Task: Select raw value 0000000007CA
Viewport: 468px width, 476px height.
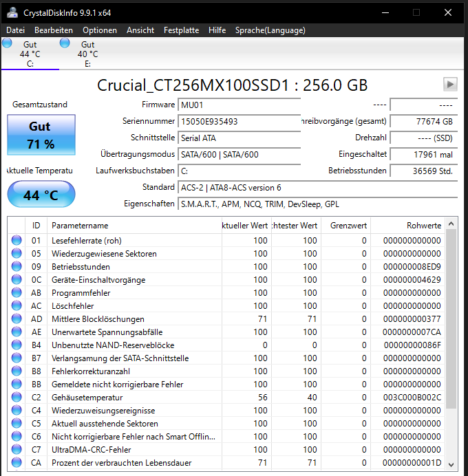Action: tap(412, 332)
